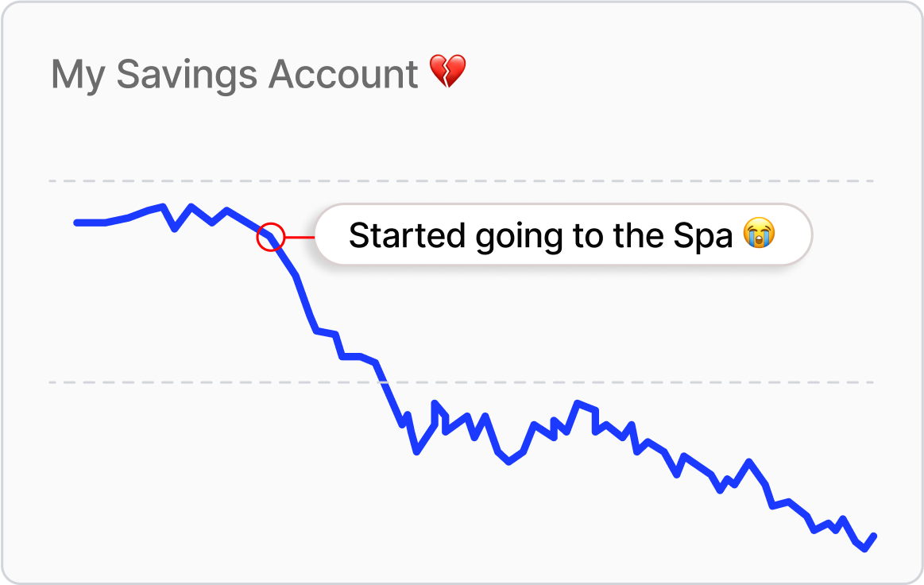This screenshot has height=585, width=924.
Task: Click the word "Started" in the annotation
Action: point(406,236)
